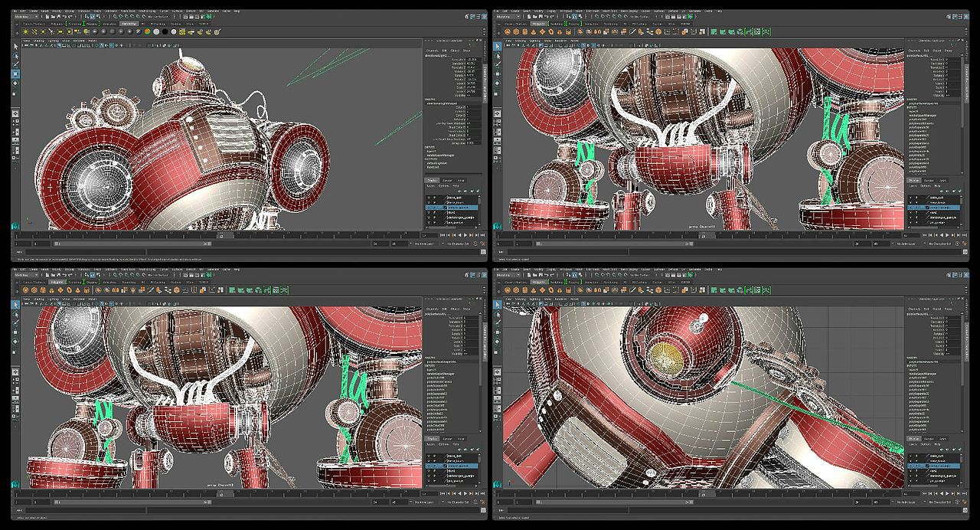980x530 pixels.
Task: Toggle visibility of highlighted layer in top-right window
Action: coord(910,208)
